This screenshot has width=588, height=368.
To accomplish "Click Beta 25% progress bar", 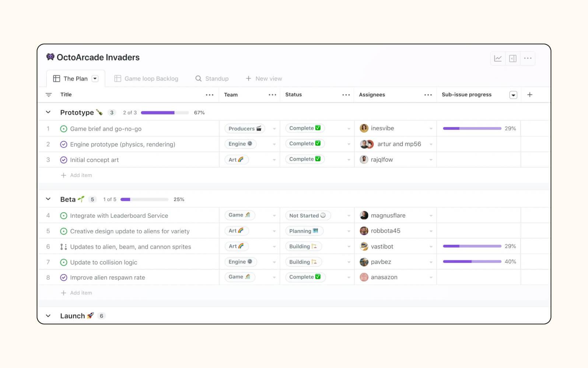I will (144, 199).
